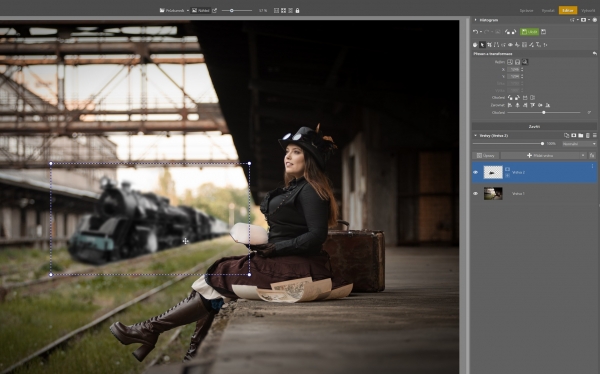The image size is (600, 374).
Task: Hide Vrstva 1 layer visibility eye
Action: tap(475, 194)
